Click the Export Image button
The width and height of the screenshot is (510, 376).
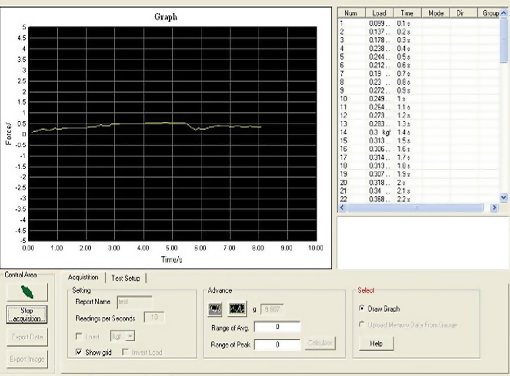tap(27, 359)
